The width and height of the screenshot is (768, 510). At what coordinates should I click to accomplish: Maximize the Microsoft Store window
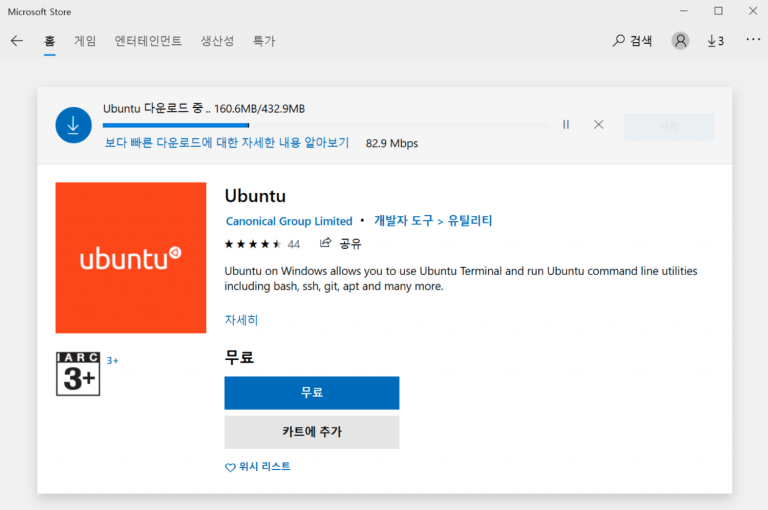(718, 11)
